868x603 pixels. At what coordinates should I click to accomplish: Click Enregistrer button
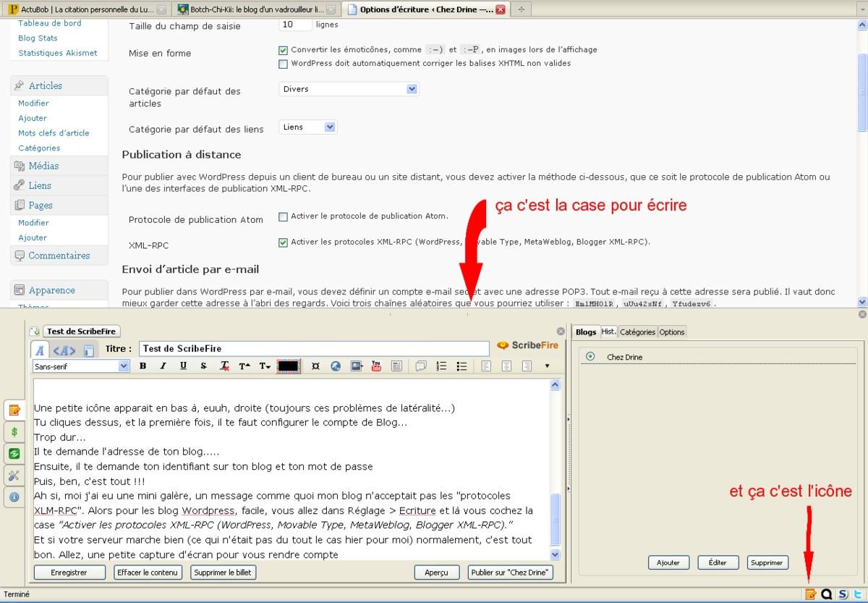pos(69,573)
